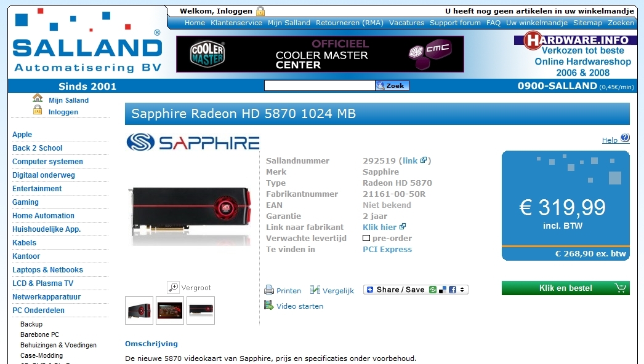Open Klantenservice in top navigation
Image resolution: width=644 pixels, height=364 pixels.
pyautogui.click(x=236, y=23)
